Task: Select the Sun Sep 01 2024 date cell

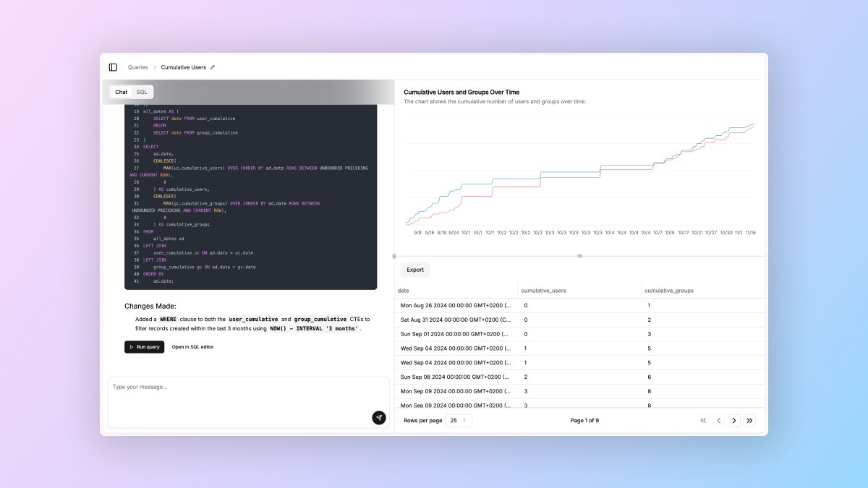Action: coord(454,334)
